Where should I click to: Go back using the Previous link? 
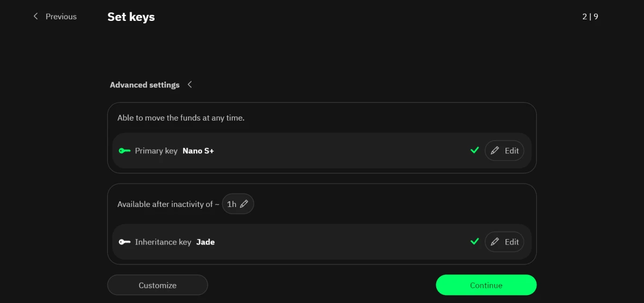[61, 17]
